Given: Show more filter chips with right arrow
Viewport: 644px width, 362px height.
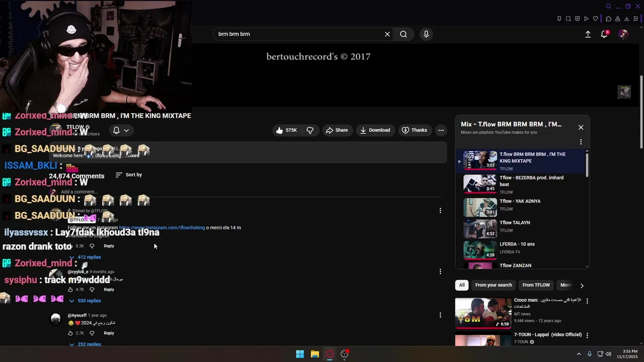Looking at the screenshot, I should 582,286.
